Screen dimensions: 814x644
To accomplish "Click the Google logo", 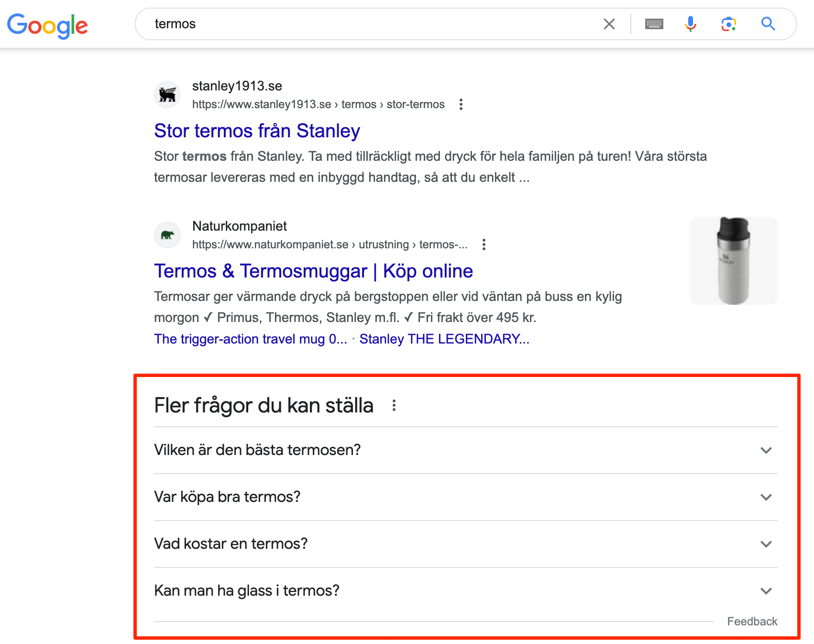I will [x=47, y=25].
